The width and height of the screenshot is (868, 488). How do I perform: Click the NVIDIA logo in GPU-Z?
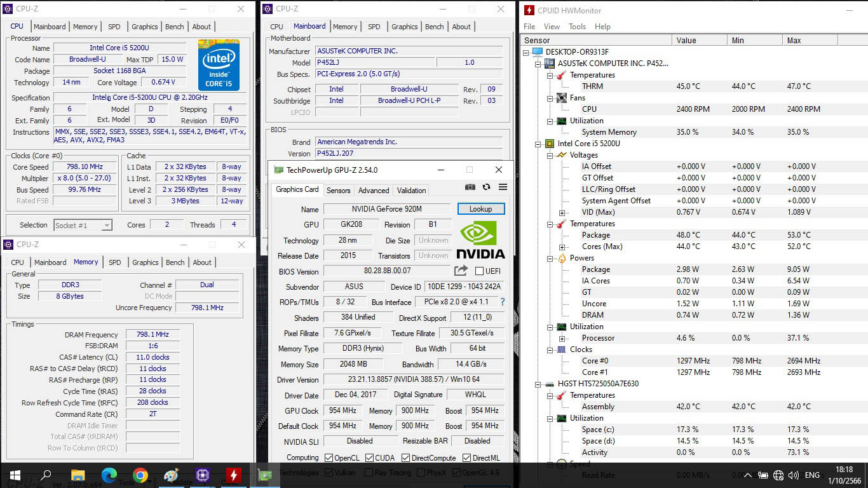coord(481,240)
